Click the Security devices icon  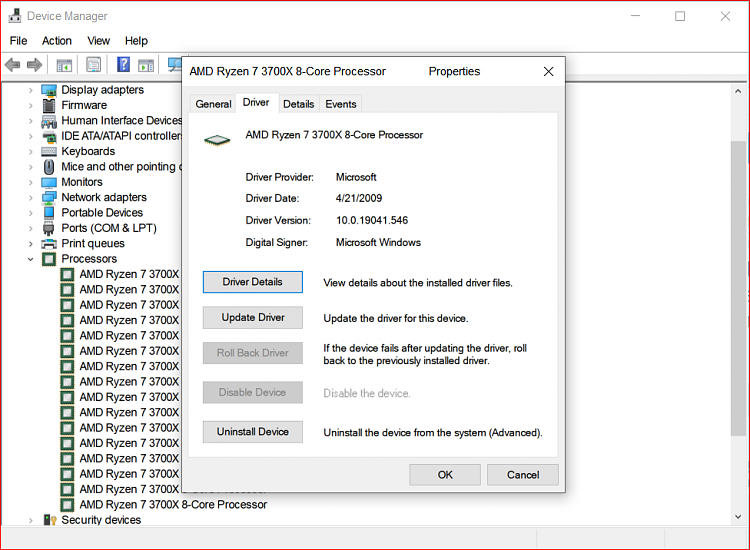(50, 520)
